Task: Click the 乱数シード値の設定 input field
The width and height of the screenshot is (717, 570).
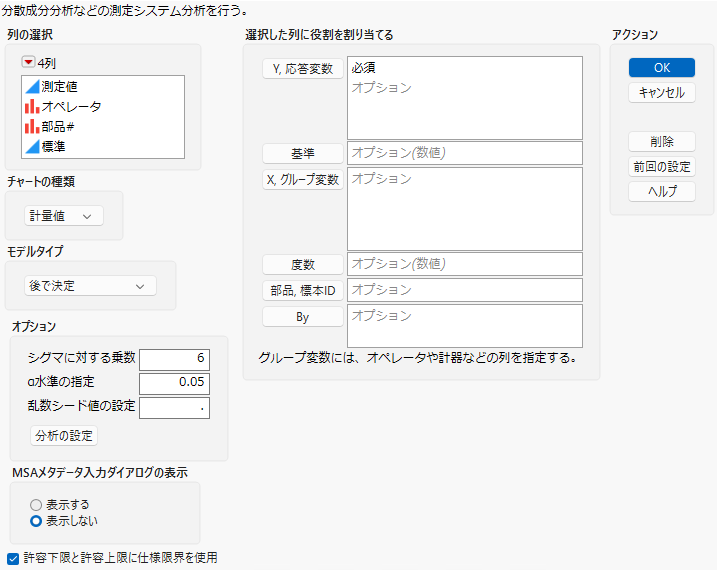Action: [x=175, y=408]
